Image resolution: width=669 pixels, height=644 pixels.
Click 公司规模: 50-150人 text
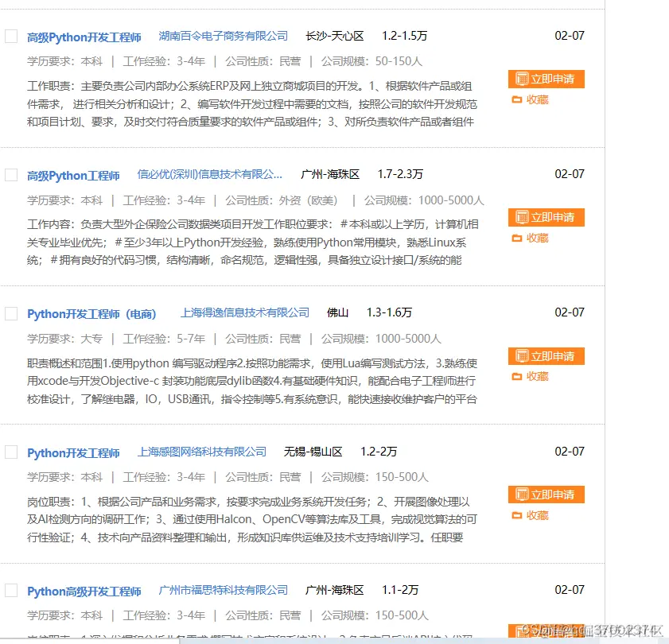coord(371,61)
